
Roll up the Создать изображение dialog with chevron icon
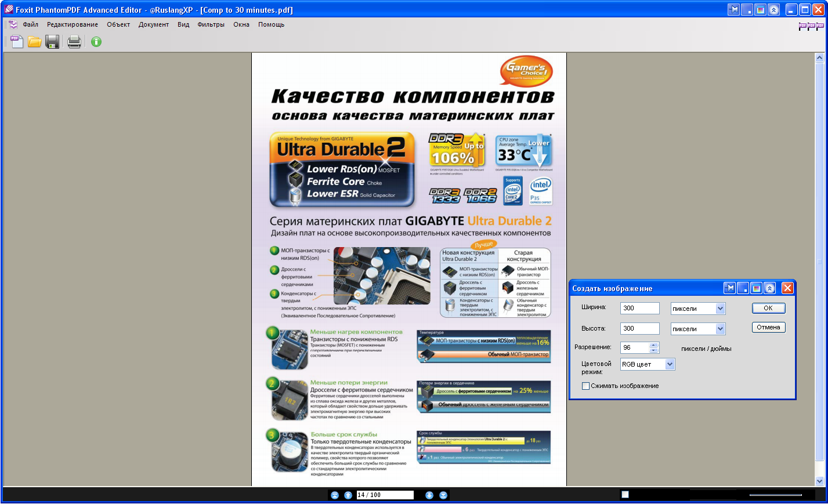(x=770, y=288)
